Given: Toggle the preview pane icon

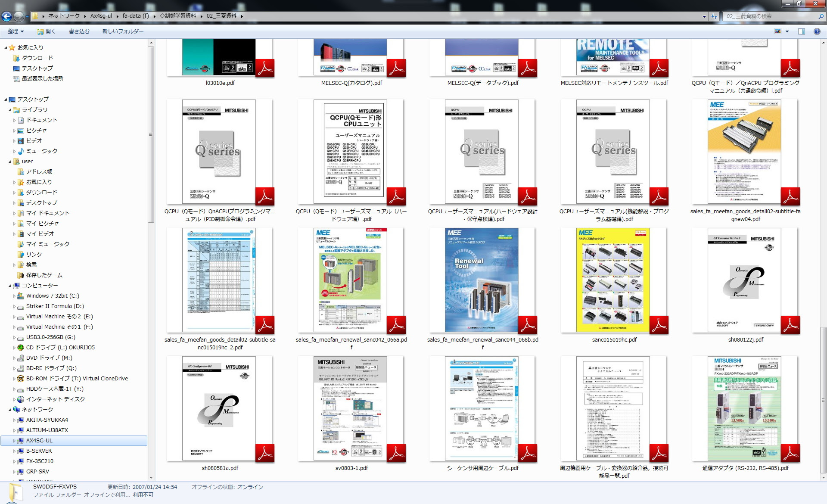Looking at the screenshot, I should [802, 31].
